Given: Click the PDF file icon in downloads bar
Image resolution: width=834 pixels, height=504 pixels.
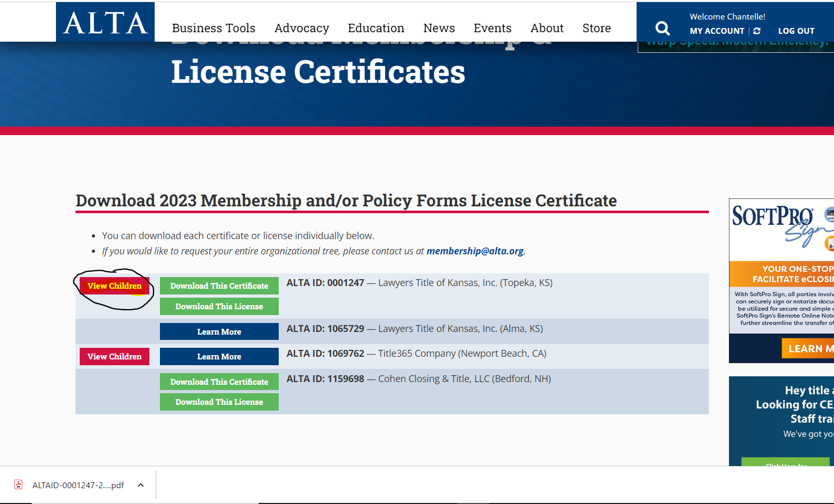Looking at the screenshot, I should point(18,484).
